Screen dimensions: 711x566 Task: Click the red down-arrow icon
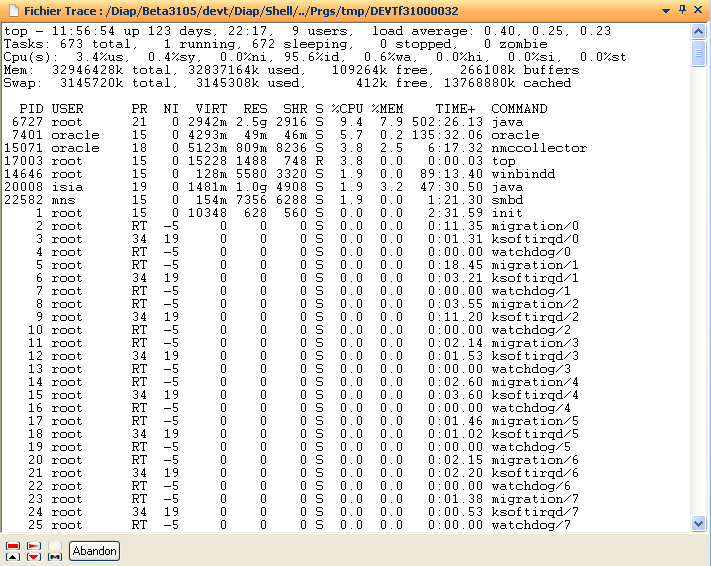point(34,557)
